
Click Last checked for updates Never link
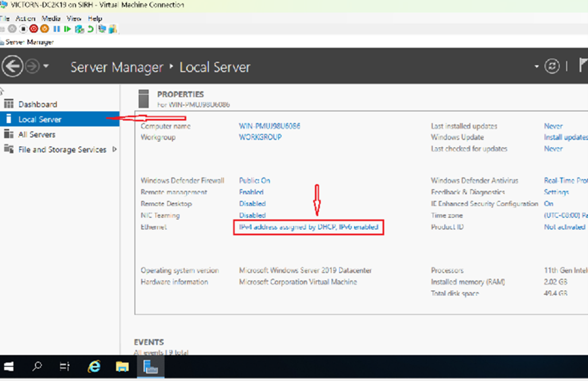pyautogui.click(x=554, y=149)
